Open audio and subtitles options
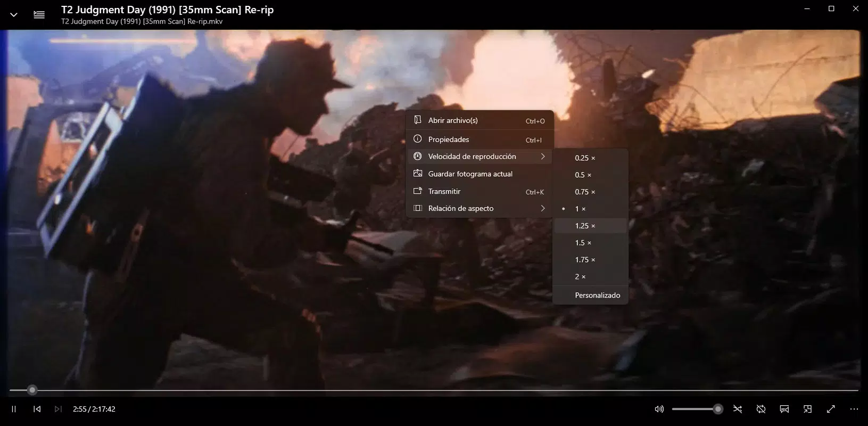The width and height of the screenshot is (868, 426). click(784, 409)
